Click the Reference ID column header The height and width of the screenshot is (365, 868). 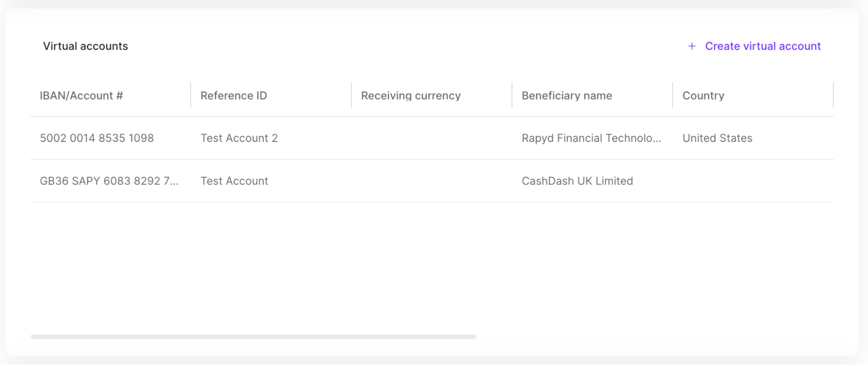point(234,95)
